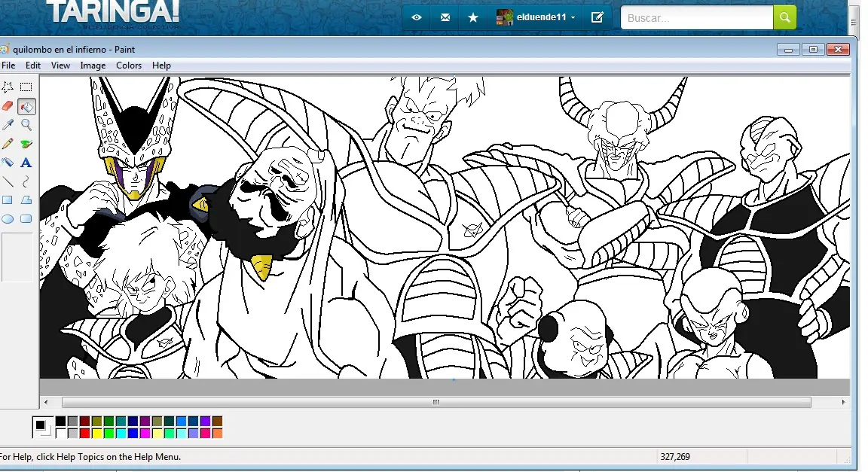Screen dimensions: 868x472
Task: Click the Taringa logo
Action: point(114,14)
